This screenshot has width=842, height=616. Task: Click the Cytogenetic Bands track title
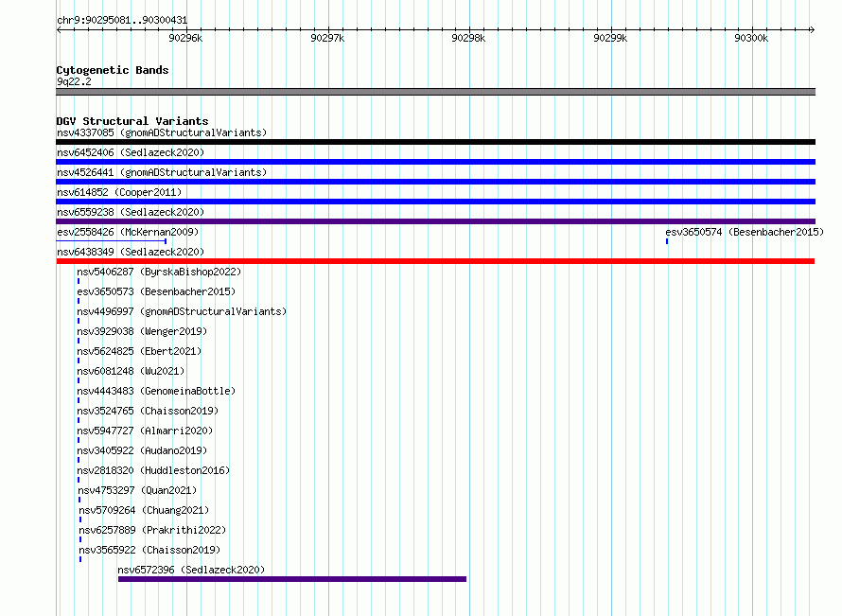point(113,70)
